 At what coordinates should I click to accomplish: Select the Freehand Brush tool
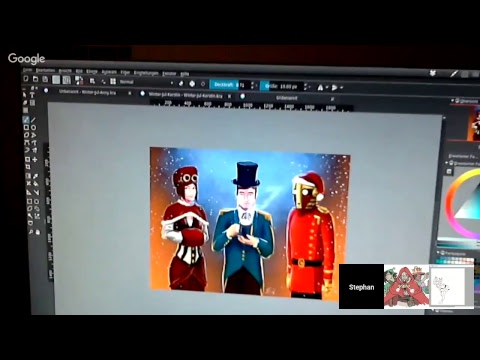(x=26, y=120)
